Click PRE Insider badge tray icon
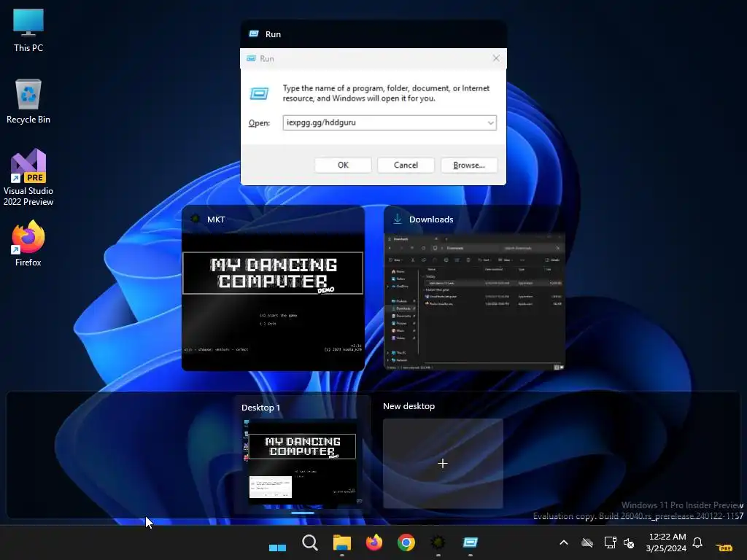747x560 pixels. click(724, 548)
